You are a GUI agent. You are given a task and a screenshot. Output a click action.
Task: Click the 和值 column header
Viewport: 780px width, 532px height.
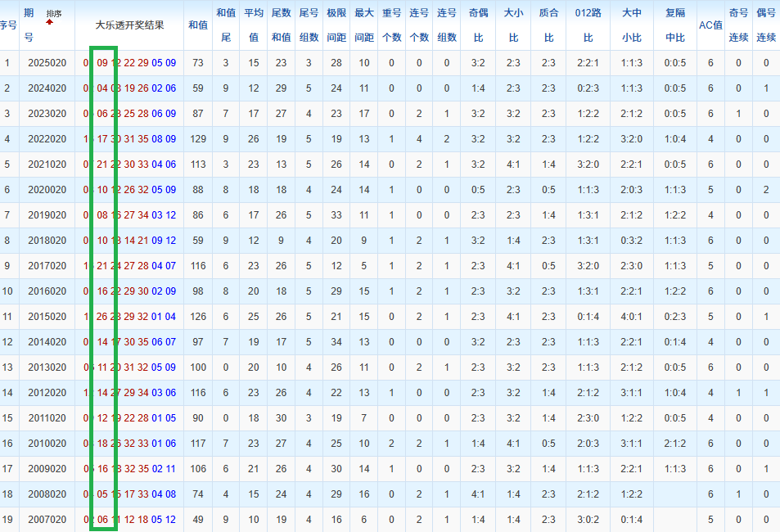click(198, 25)
